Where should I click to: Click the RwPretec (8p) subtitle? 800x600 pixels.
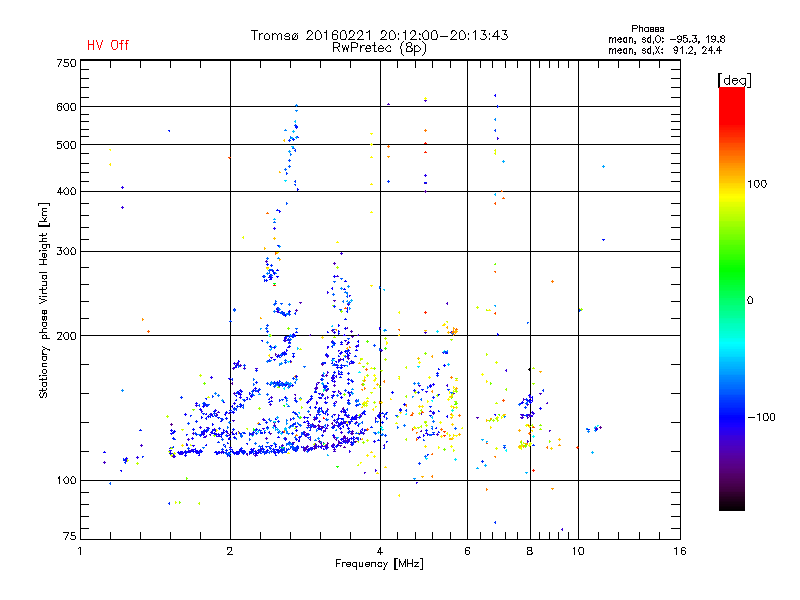pyautogui.click(x=379, y=48)
